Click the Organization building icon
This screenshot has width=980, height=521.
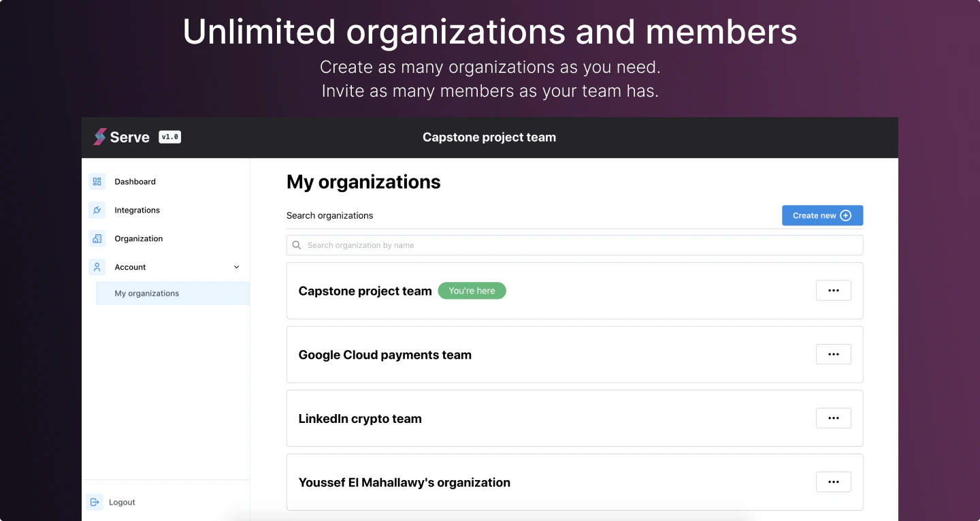click(x=97, y=239)
